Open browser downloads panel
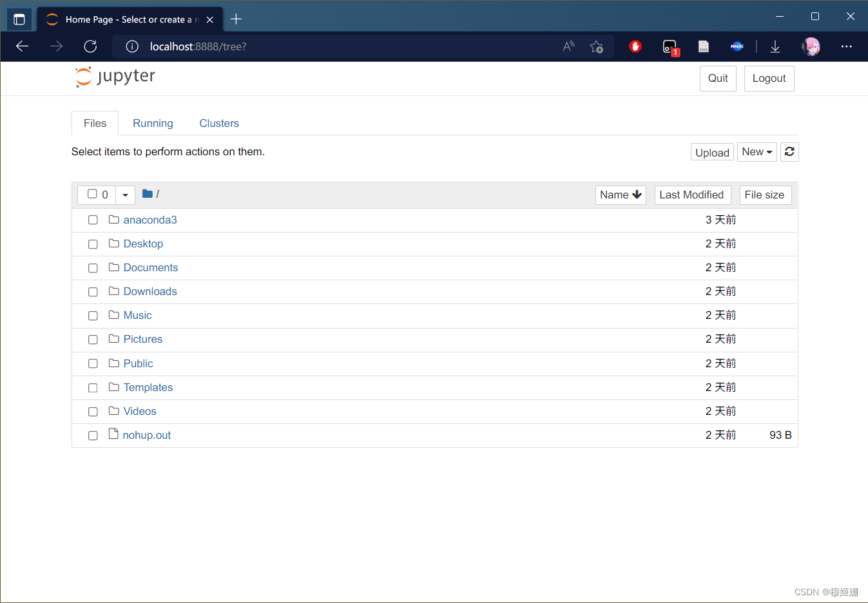This screenshot has height=603, width=868. click(x=775, y=46)
